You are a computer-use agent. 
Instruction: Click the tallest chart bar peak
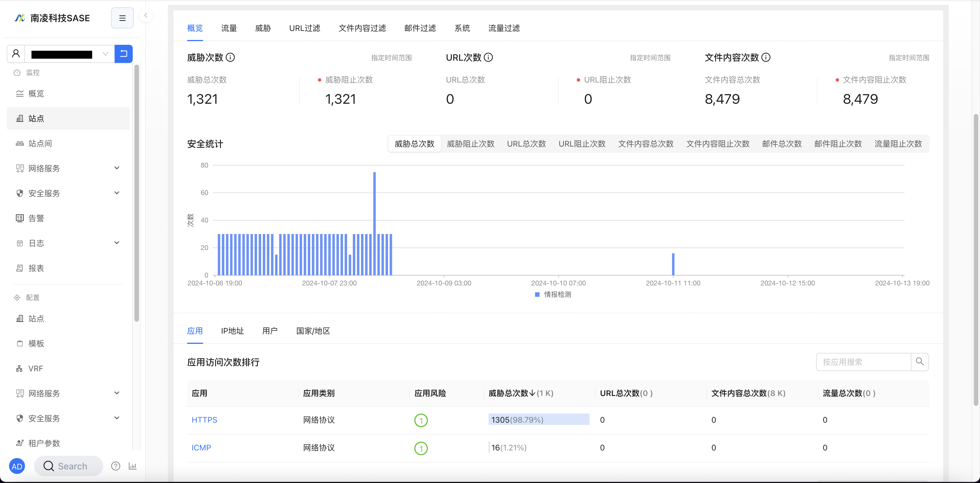374,224
